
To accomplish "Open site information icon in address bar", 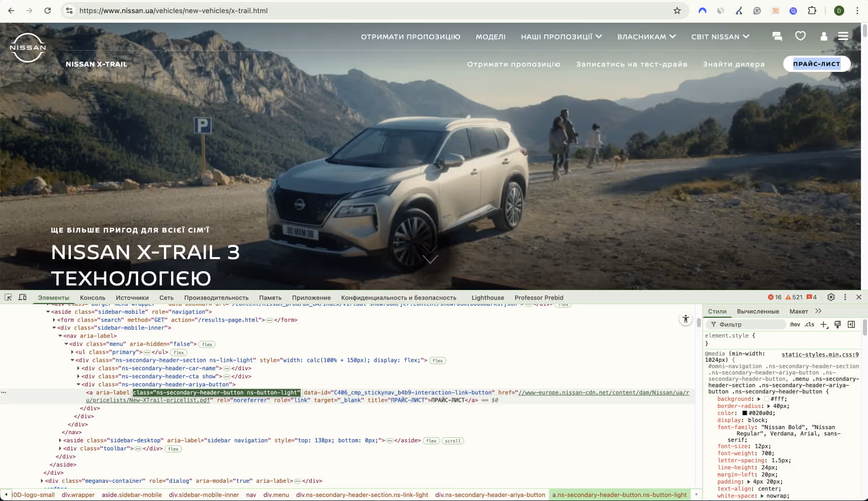I will [x=69, y=10].
